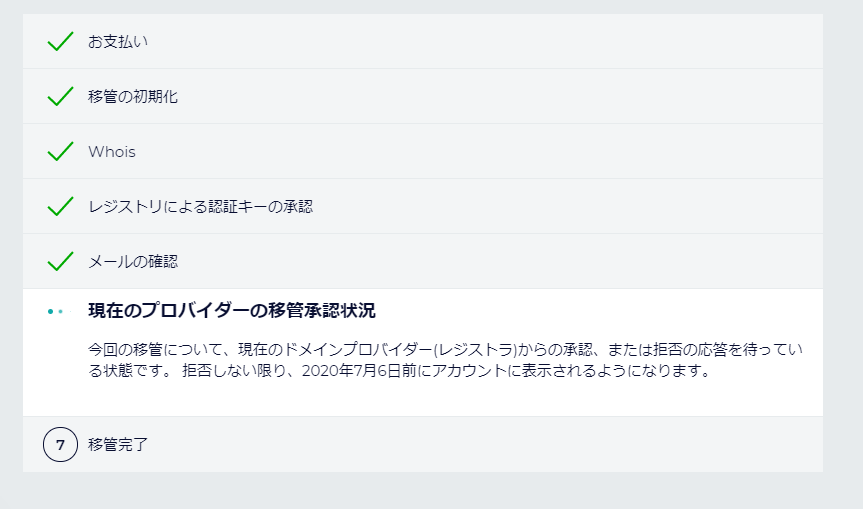Click the loading dots progress indicator
863x509 pixels.
tap(59, 311)
